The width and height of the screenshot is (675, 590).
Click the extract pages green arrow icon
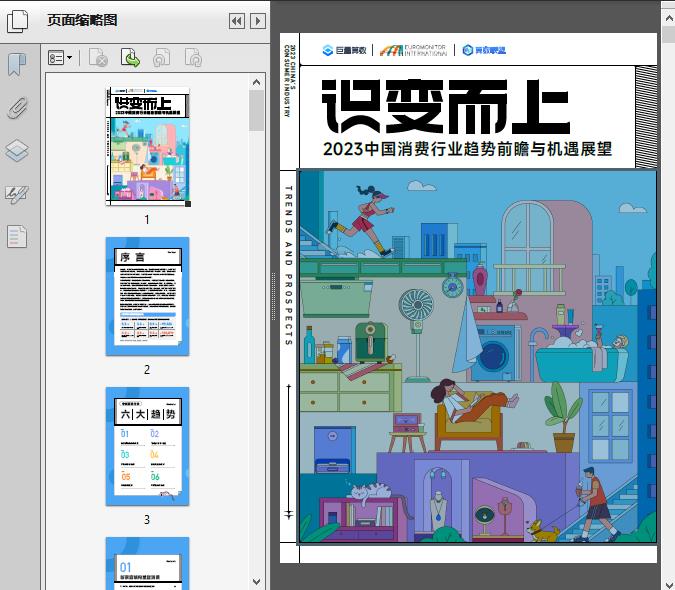point(130,58)
